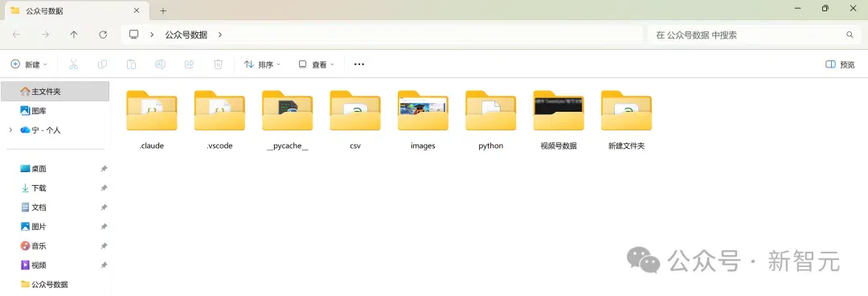Open the 查看 view dropdown
Image resolution: width=868 pixels, height=296 pixels.
tap(317, 64)
